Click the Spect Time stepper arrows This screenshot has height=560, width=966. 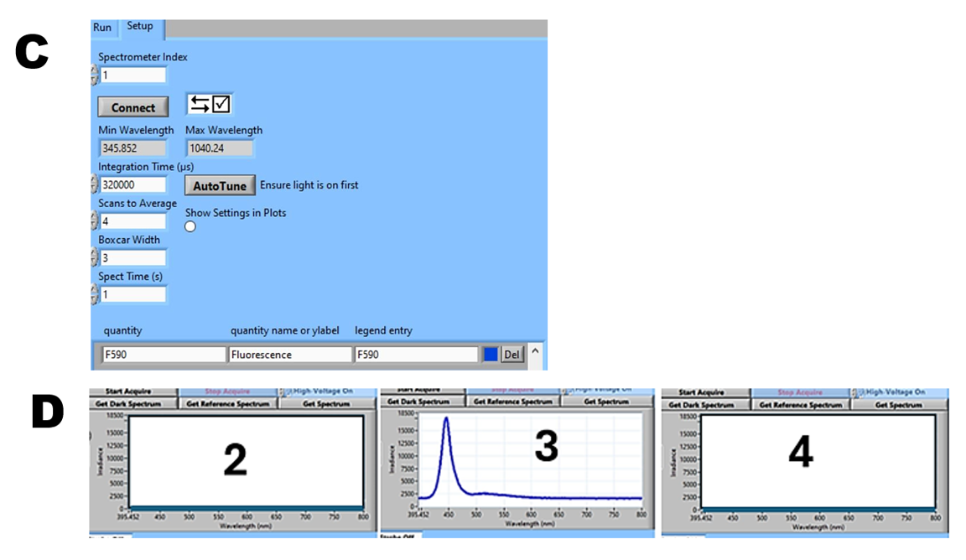[94, 295]
